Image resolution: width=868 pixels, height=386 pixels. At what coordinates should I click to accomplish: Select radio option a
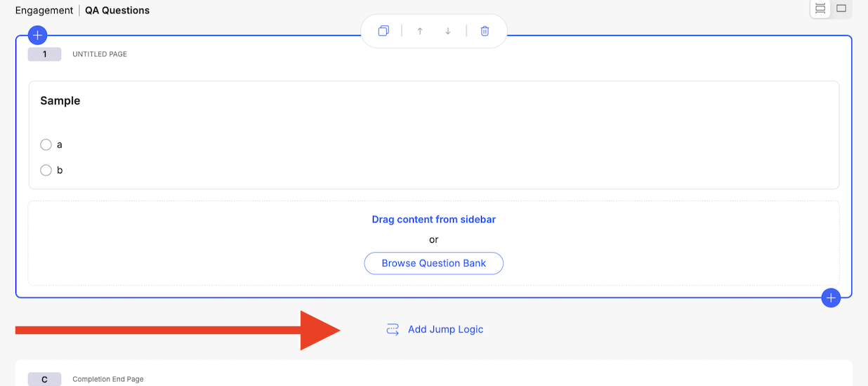(46, 145)
